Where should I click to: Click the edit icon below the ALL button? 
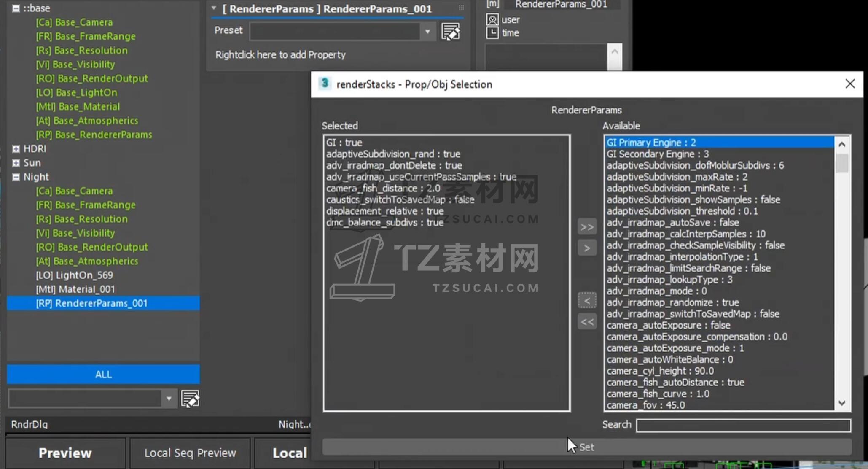[190, 399]
